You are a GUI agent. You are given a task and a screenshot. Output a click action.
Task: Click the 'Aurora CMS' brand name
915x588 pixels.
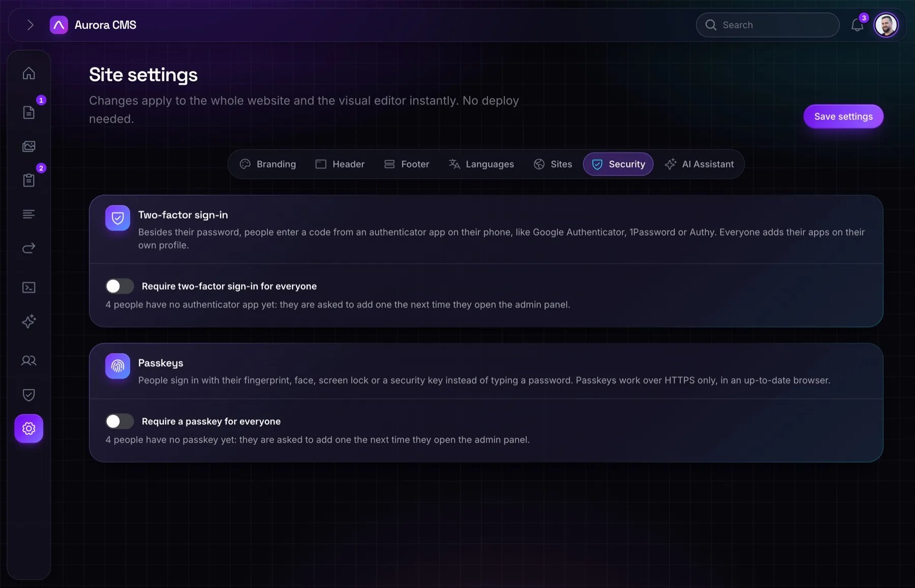coord(105,25)
